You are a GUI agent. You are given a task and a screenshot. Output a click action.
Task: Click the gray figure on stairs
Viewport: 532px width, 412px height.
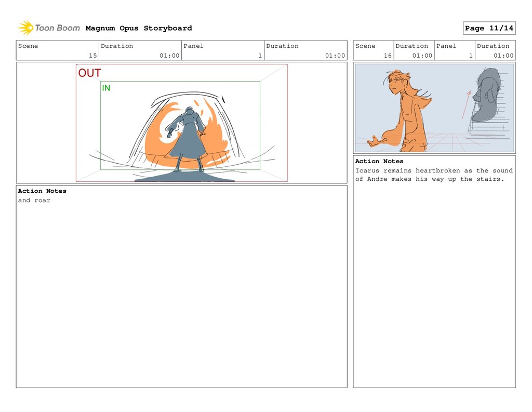coord(486,95)
